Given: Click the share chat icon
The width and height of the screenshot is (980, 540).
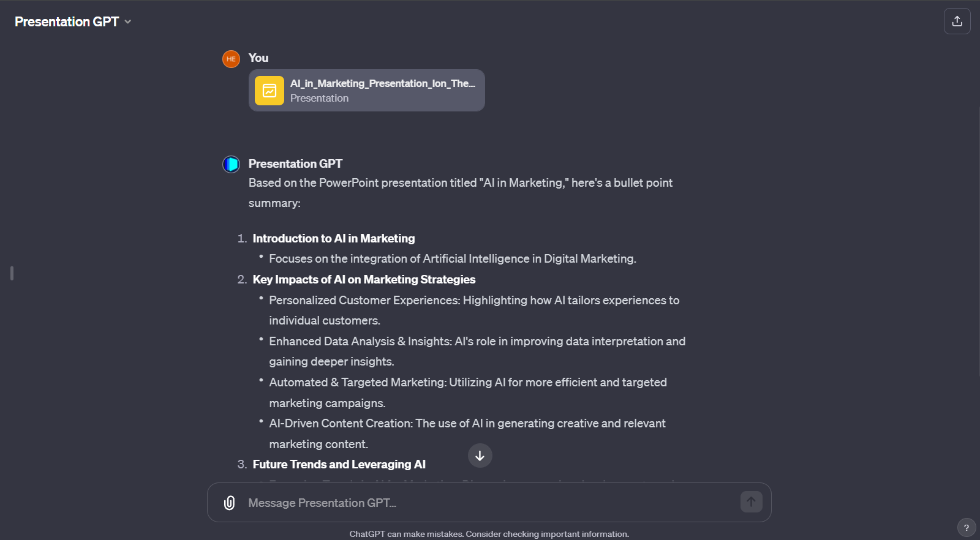Looking at the screenshot, I should (x=957, y=21).
